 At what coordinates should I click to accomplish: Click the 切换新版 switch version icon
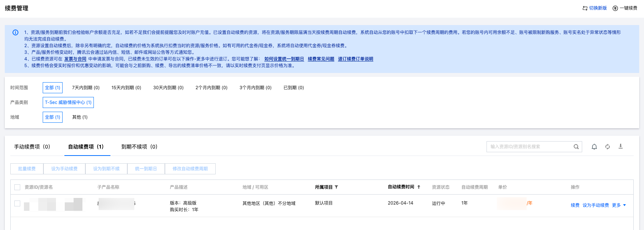[585, 8]
